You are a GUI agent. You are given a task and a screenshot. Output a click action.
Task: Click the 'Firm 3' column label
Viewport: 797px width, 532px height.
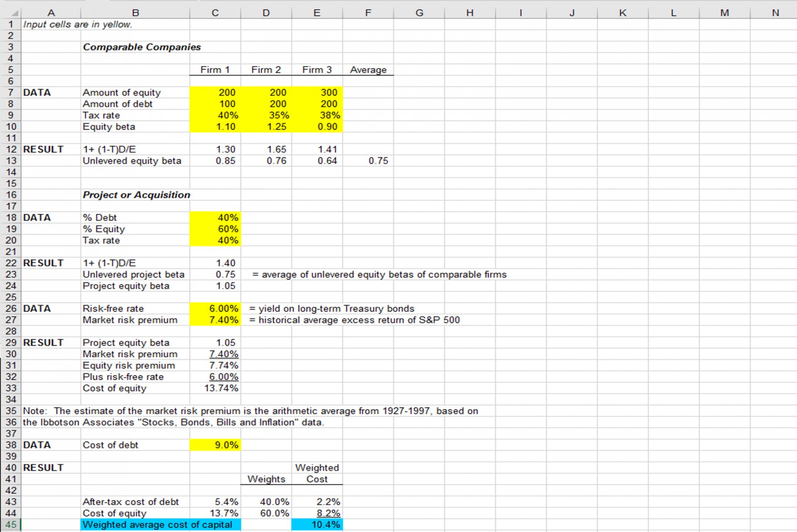317,70
